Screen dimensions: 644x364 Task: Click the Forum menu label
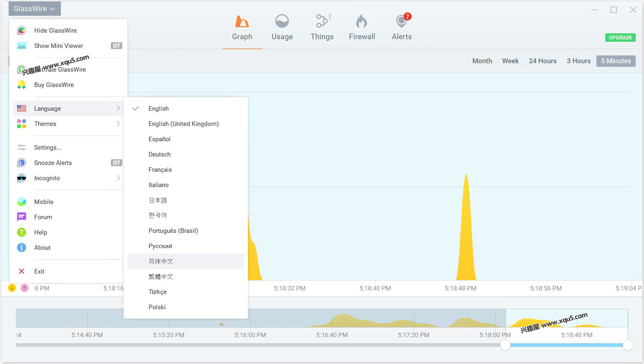point(43,217)
